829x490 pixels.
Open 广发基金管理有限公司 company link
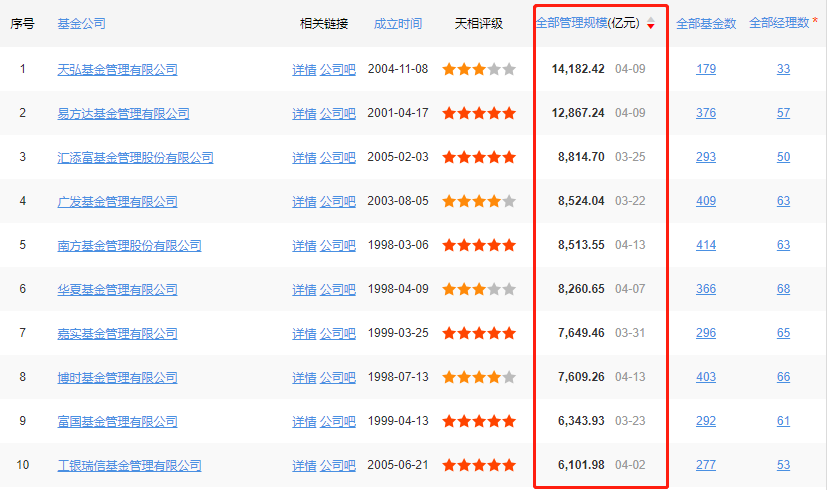tap(117, 201)
